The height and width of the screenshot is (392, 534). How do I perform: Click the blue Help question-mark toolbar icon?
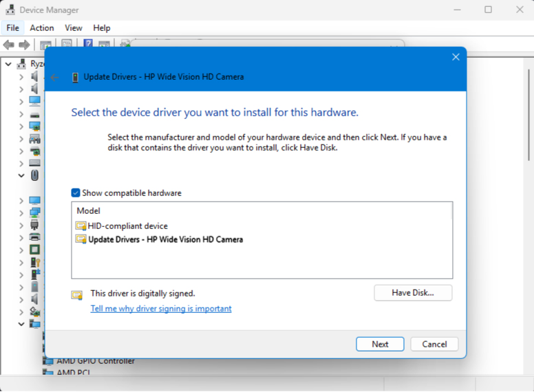tap(88, 43)
